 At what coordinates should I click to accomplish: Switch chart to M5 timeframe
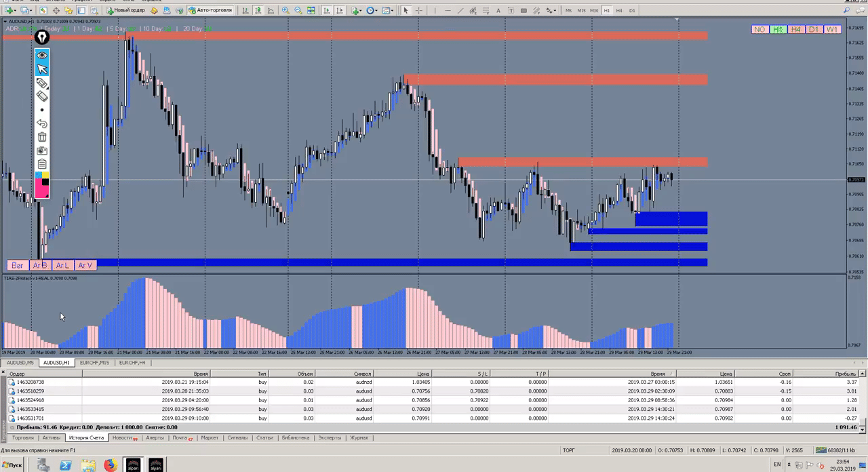568,10
